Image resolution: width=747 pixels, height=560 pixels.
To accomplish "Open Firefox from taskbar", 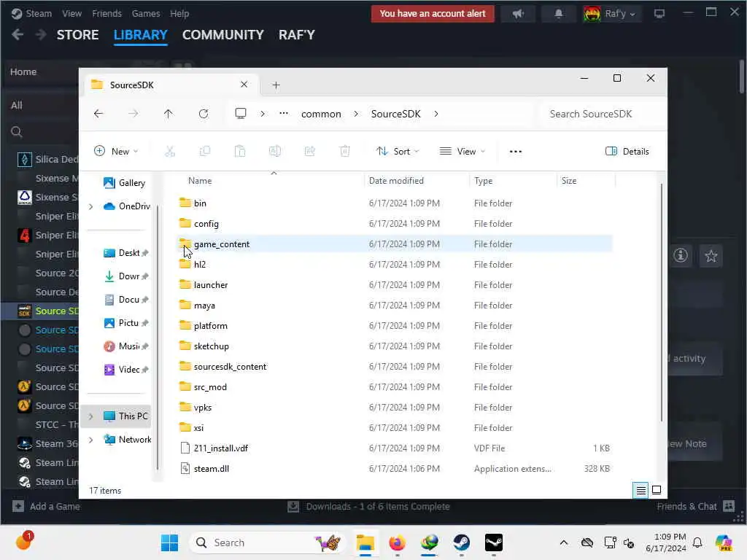I will [398, 542].
